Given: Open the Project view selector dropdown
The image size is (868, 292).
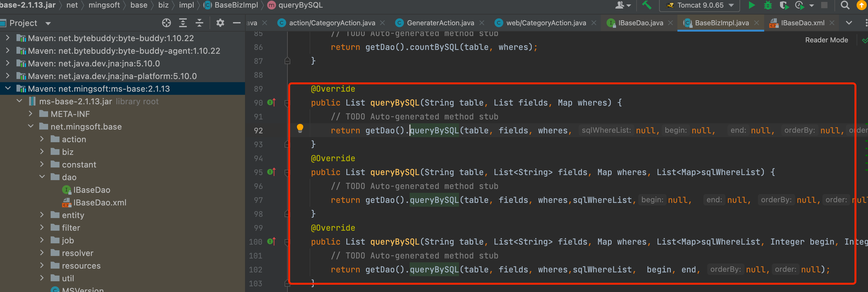Looking at the screenshot, I should click(x=48, y=23).
